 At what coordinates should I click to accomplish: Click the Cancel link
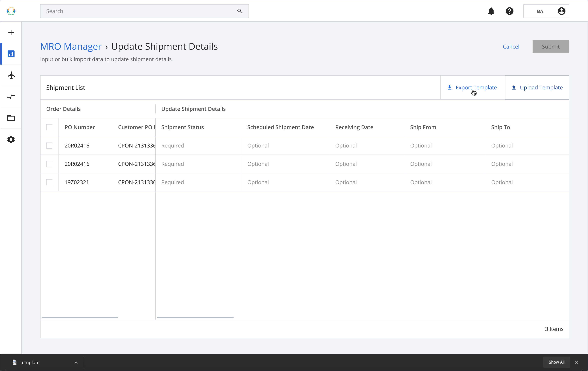[511, 47]
